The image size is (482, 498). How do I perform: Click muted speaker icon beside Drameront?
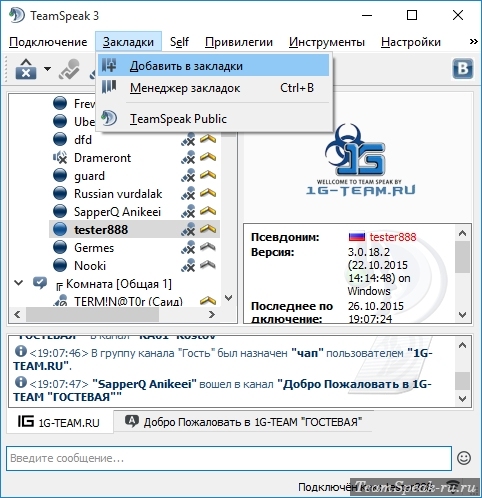60,158
